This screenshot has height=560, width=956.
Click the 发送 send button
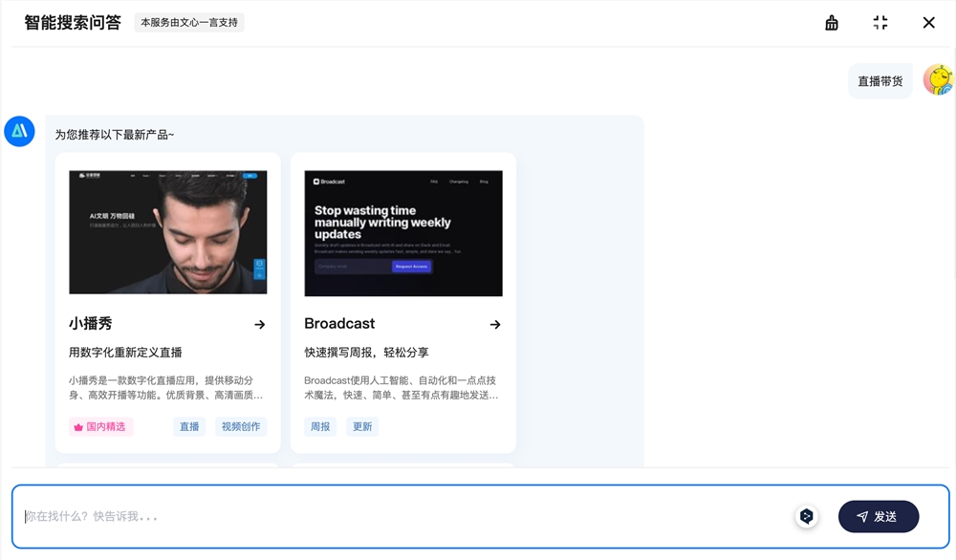(x=879, y=516)
